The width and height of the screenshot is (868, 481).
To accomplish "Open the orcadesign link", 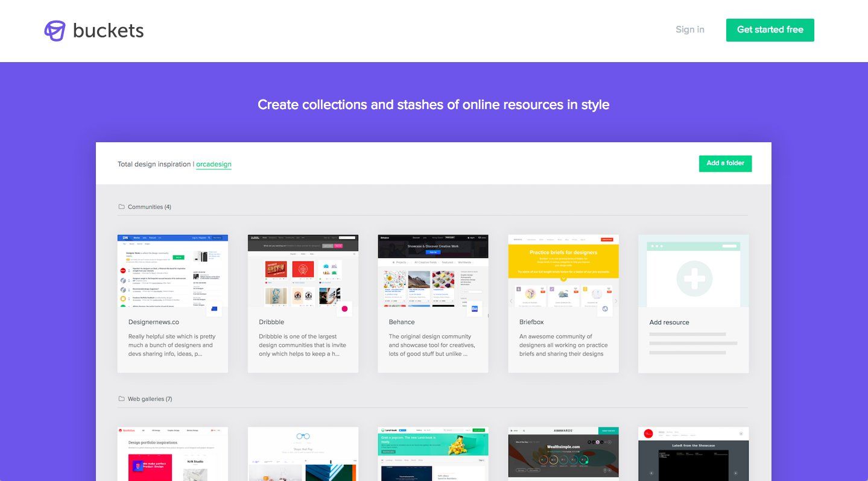I will (214, 164).
